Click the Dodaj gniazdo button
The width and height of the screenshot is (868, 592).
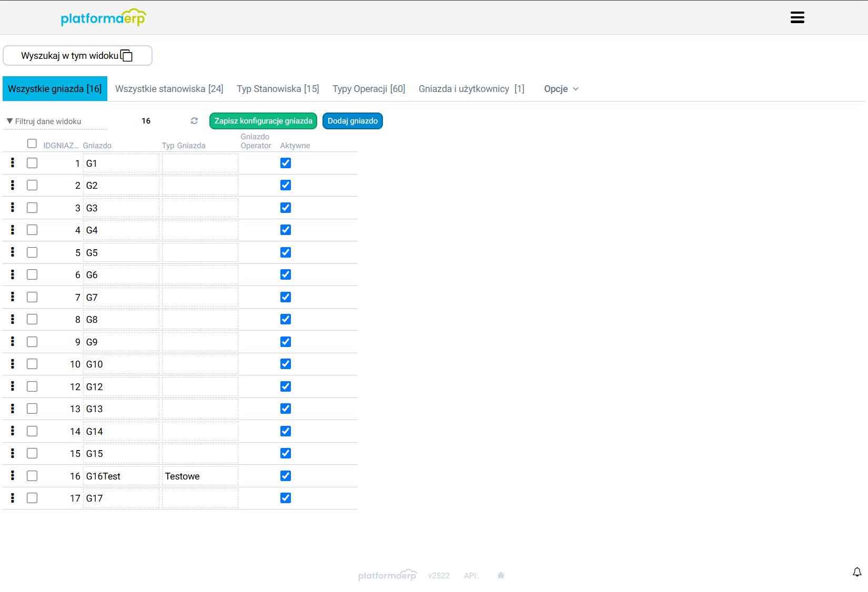click(352, 121)
